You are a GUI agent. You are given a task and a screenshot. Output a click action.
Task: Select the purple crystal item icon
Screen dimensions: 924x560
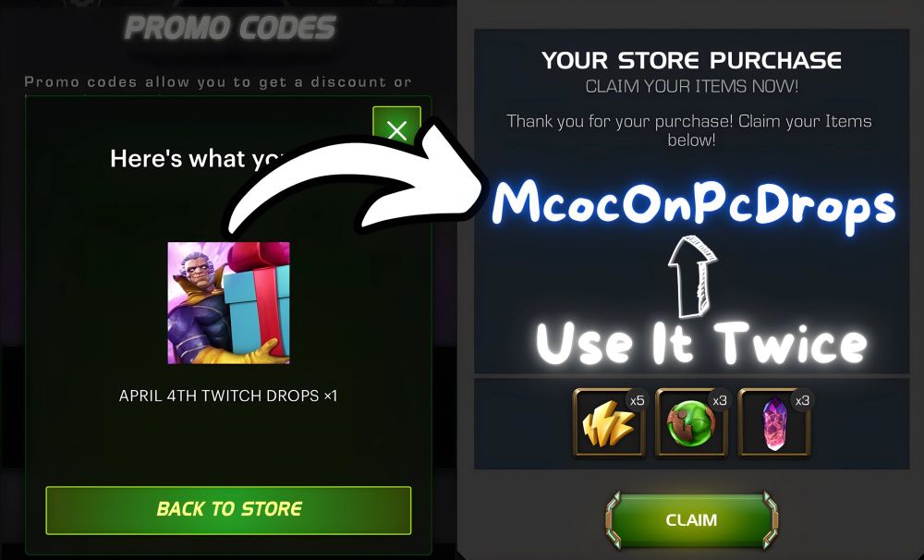coord(774,422)
